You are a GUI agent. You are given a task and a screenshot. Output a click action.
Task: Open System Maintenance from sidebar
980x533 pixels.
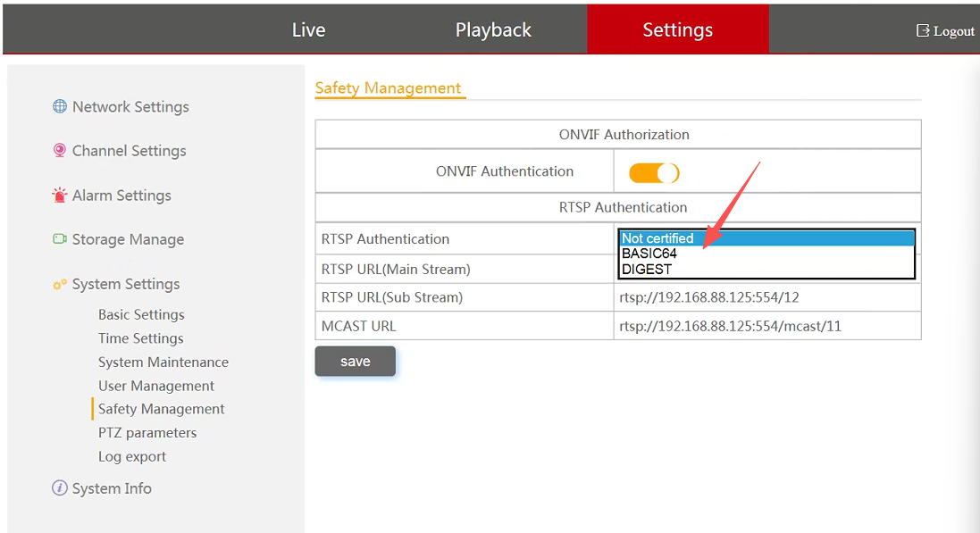click(x=163, y=362)
